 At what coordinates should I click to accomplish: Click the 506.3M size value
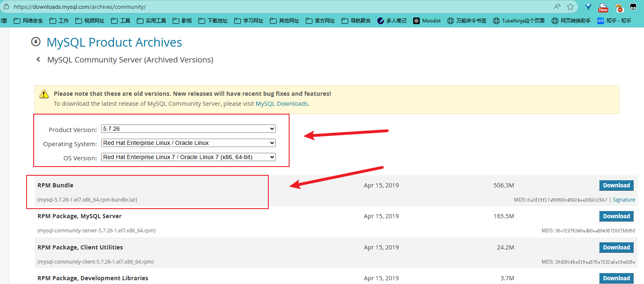click(x=504, y=185)
